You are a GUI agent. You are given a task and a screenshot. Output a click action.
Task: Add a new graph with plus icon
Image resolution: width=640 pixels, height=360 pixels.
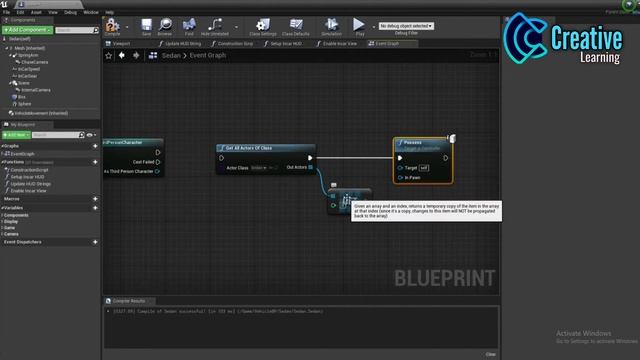(x=95, y=146)
